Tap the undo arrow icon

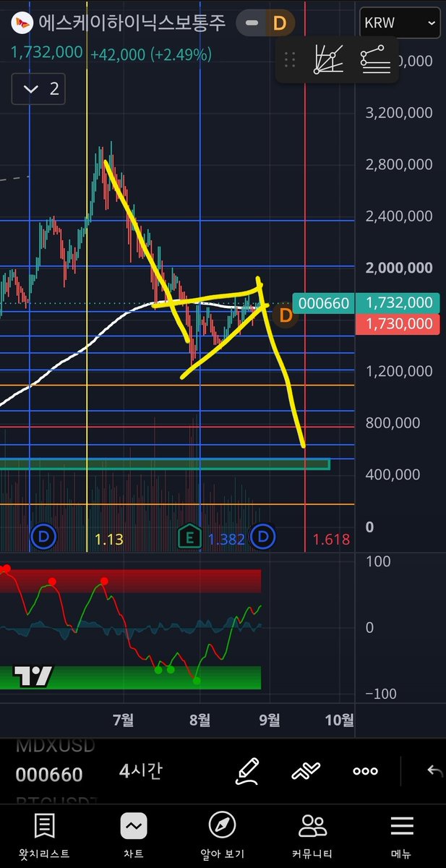[434, 771]
